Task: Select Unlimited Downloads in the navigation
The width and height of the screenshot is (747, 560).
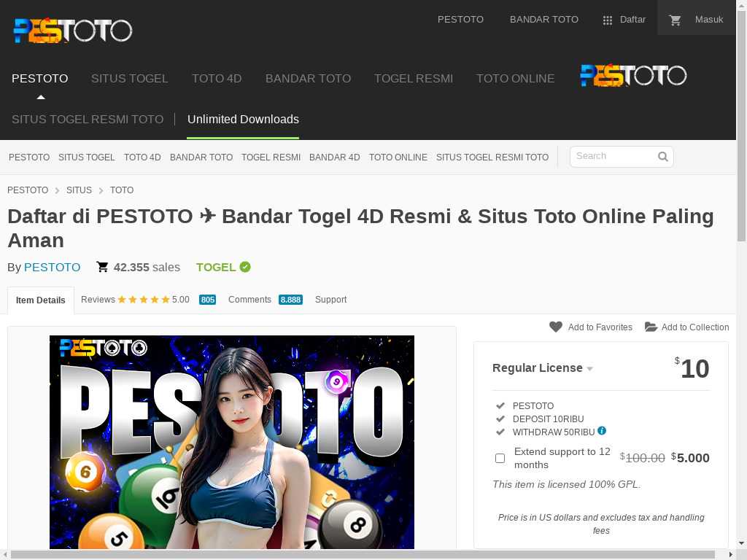Action: [x=243, y=119]
